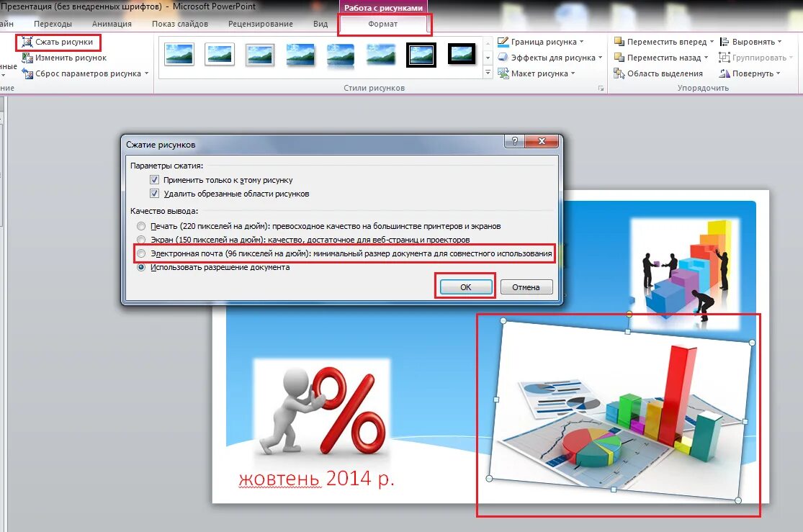
Task: Click the жовтень 2014 р. text
Action: pos(317,478)
